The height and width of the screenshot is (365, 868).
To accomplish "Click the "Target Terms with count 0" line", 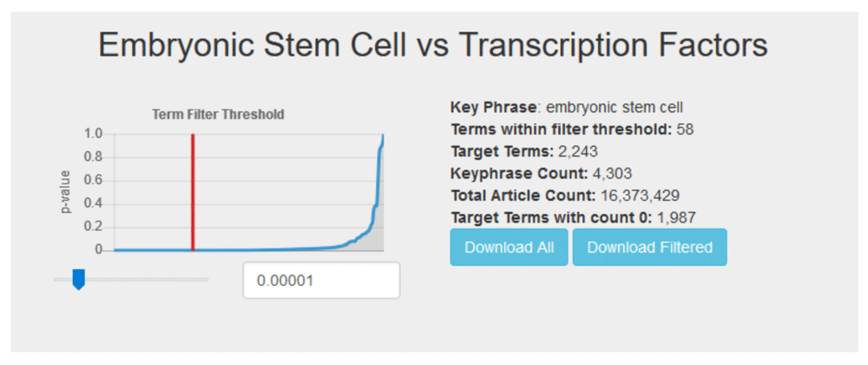I will (x=574, y=216).
